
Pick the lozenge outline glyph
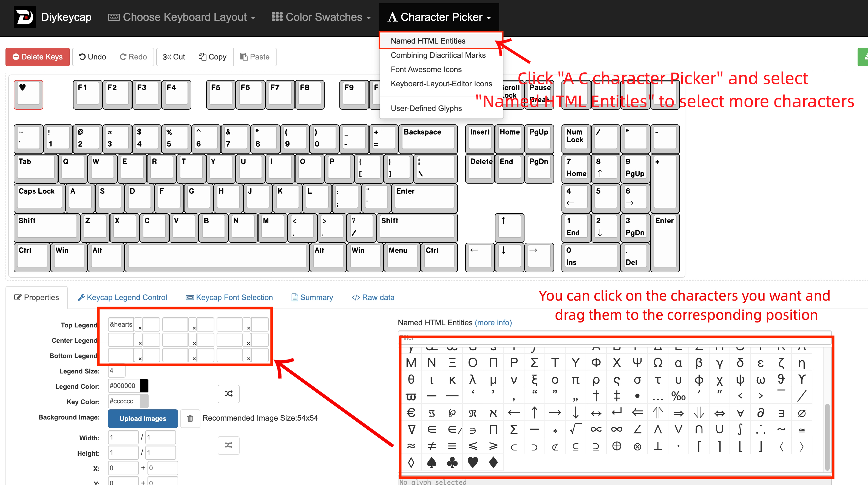(411, 463)
